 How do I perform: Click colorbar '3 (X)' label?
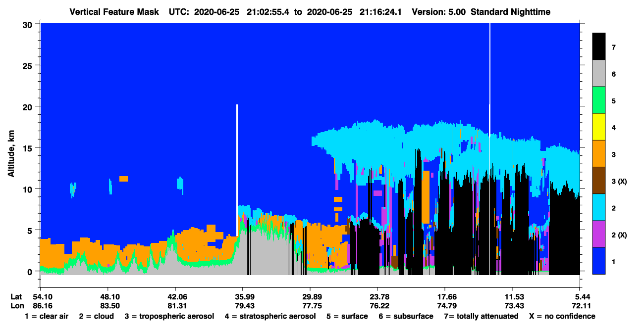(x=619, y=181)
